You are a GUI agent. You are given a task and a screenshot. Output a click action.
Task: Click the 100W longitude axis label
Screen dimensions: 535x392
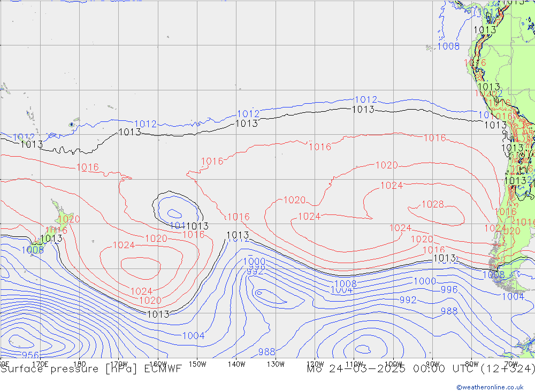coord(393,364)
